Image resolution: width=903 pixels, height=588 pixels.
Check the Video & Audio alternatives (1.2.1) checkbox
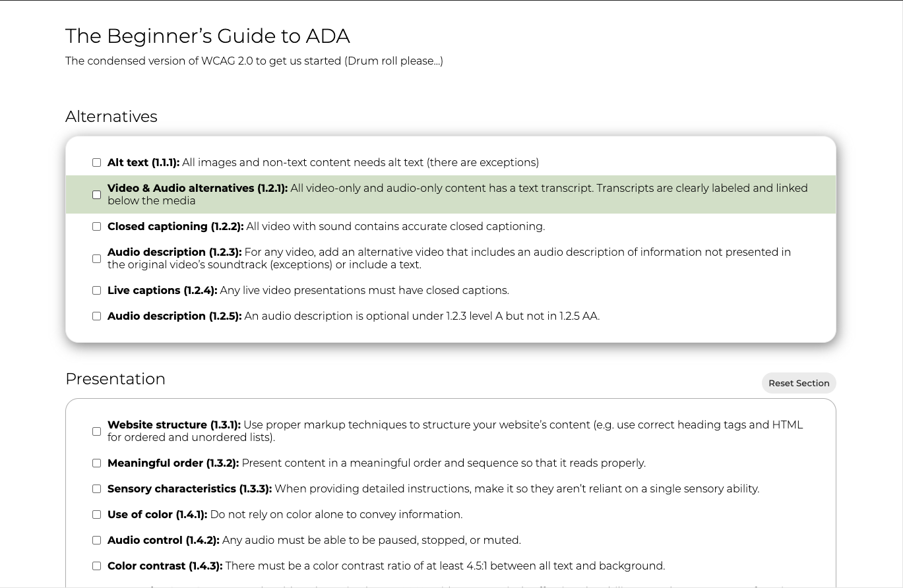[96, 194]
